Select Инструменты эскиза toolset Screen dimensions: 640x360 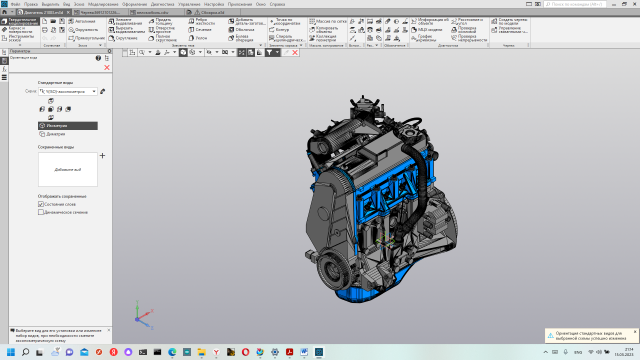click(x=20, y=38)
